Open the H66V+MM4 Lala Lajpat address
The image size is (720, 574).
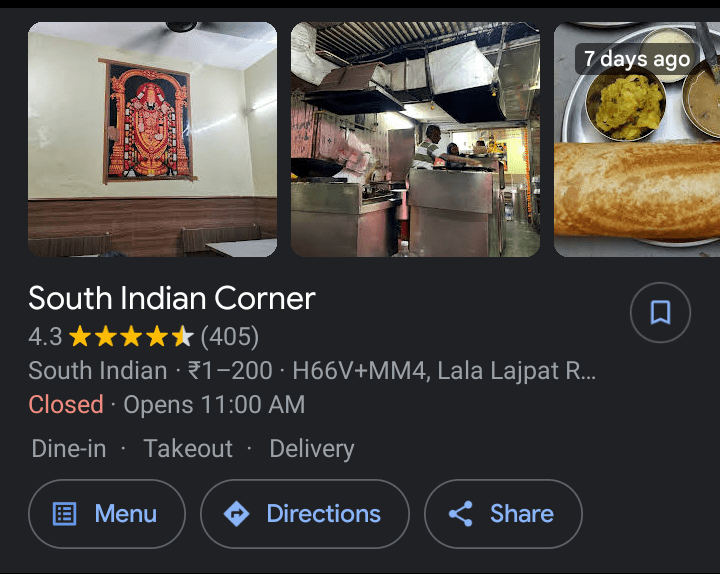pos(444,371)
